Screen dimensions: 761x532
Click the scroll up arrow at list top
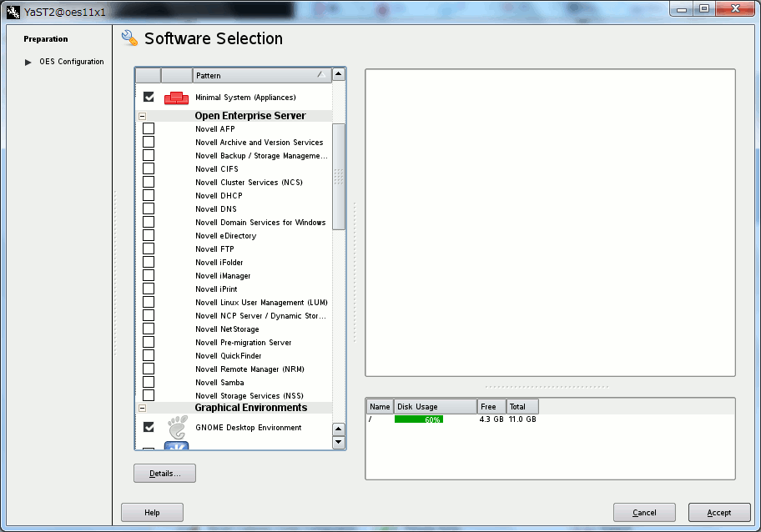pos(339,74)
